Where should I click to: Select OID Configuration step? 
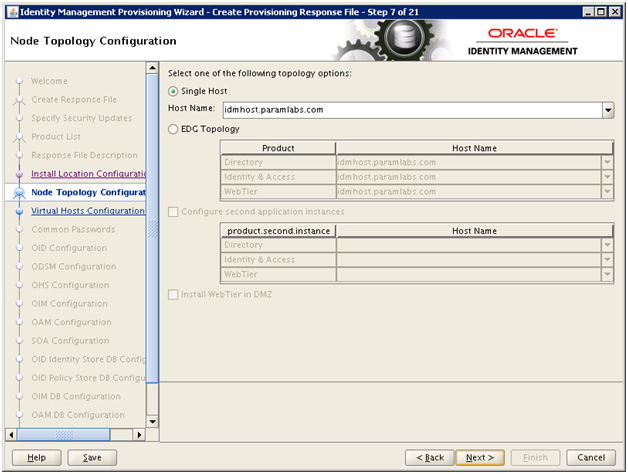coord(69,248)
